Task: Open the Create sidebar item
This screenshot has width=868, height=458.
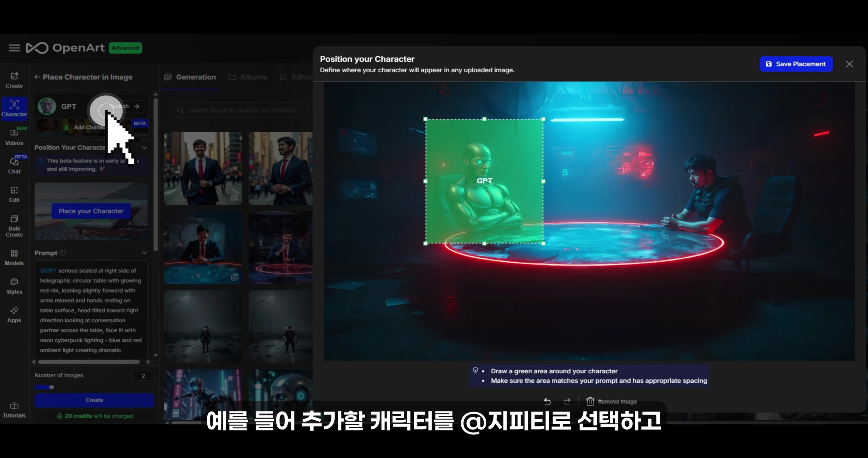Action: [x=14, y=80]
